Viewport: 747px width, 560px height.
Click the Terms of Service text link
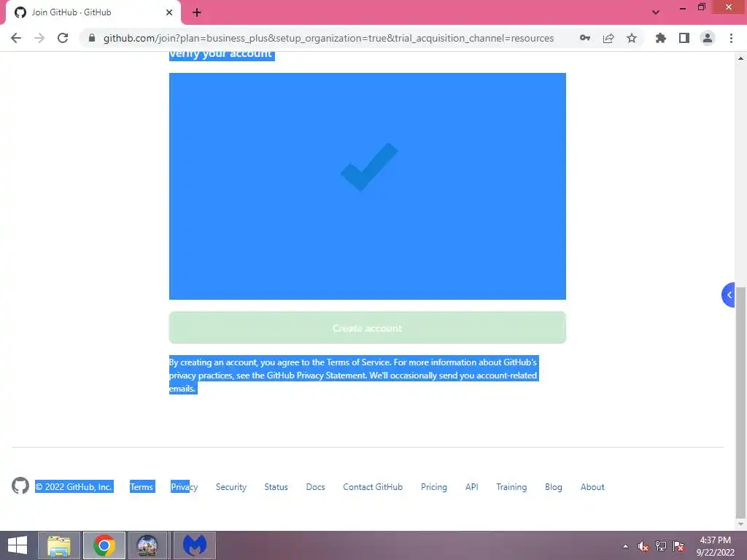[358, 362]
